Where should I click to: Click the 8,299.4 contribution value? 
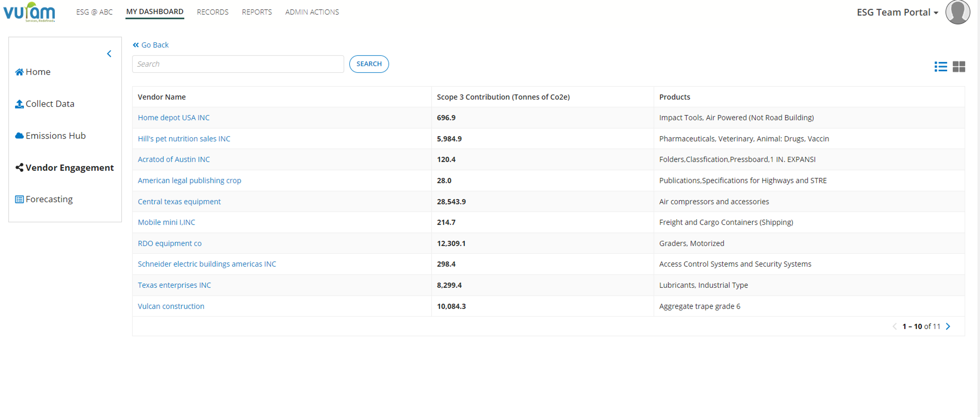pos(449,285)
